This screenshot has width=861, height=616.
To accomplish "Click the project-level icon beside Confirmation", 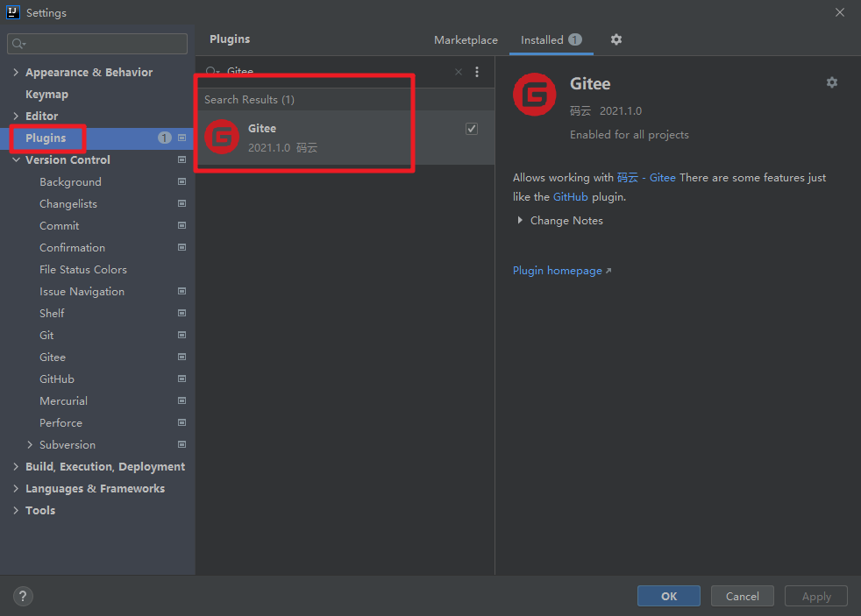I will 181,247.
